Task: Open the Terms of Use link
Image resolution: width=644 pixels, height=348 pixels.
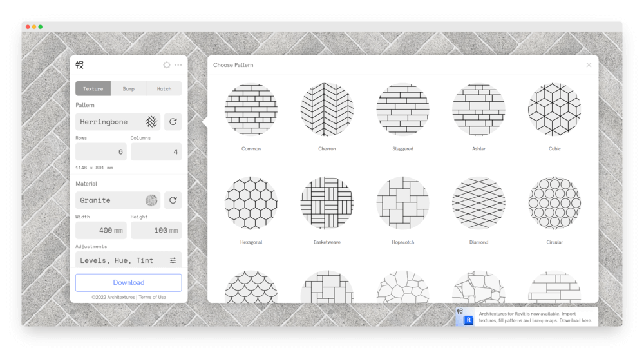Action: [153, 297]
